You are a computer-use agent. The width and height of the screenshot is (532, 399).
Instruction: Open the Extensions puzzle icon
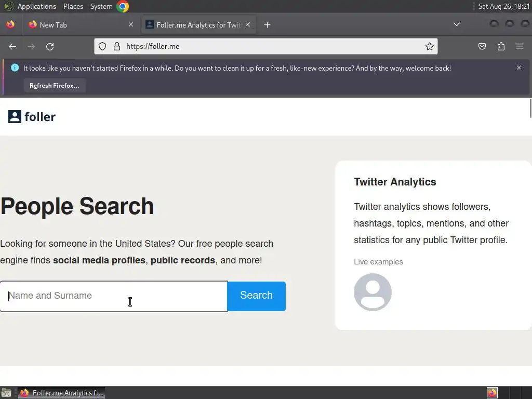tap(501, 46)
